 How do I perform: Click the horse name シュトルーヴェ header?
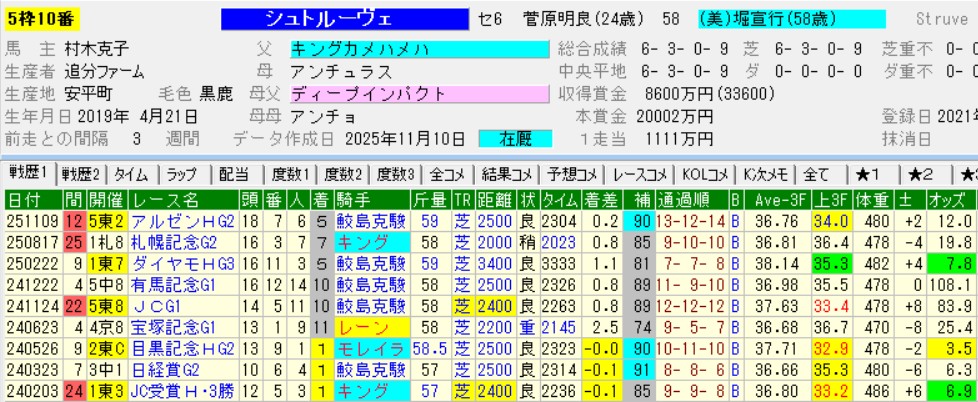coord(360,19)
